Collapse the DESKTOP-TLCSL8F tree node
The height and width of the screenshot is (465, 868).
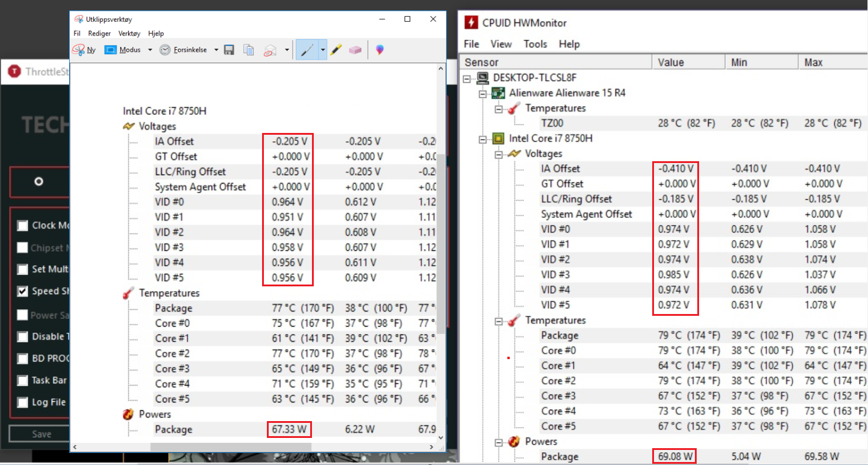pos(468,78)
